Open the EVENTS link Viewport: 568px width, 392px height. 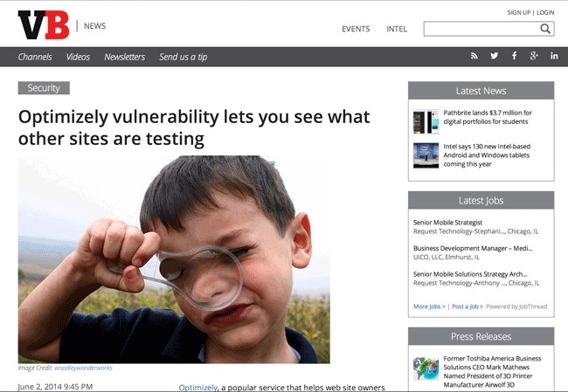point(356,29)
